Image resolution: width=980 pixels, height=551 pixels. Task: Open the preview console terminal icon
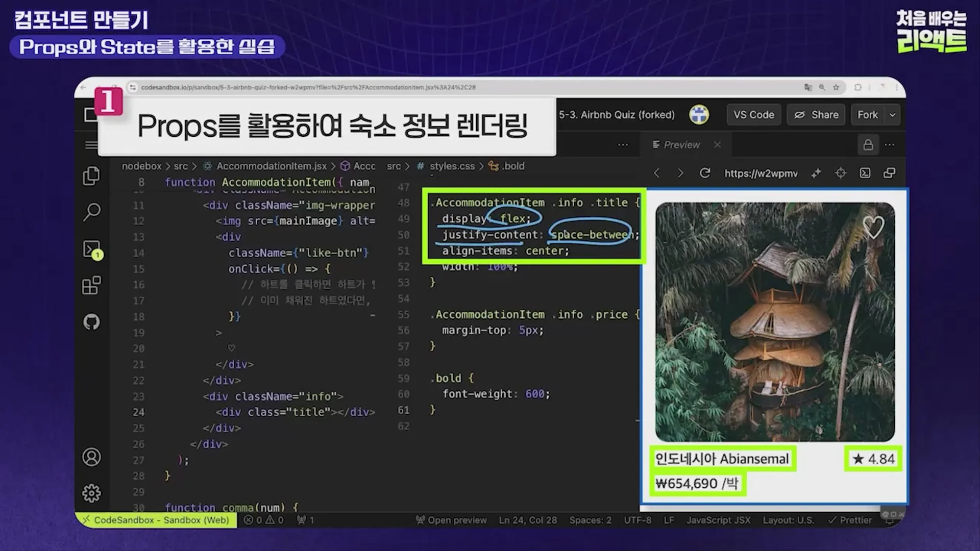[x=865, y=173]
